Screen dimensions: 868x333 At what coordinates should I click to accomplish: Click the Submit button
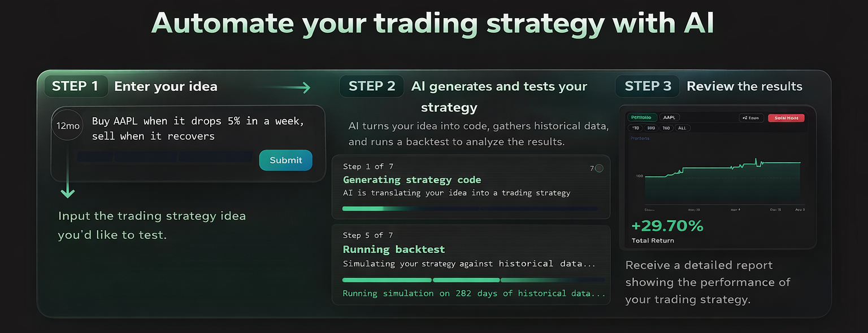coord(285,160)
